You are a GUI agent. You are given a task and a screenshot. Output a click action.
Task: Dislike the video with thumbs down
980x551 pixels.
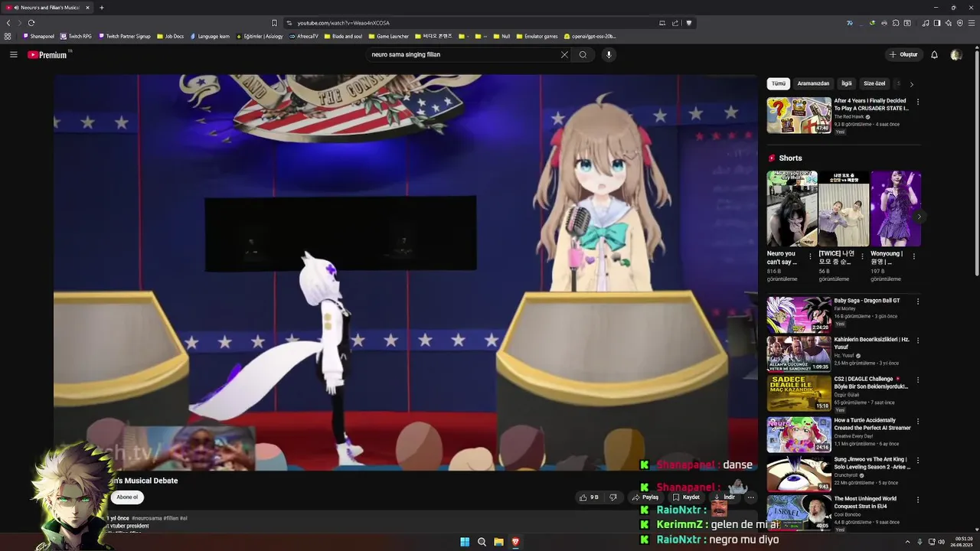pos(613,497)
